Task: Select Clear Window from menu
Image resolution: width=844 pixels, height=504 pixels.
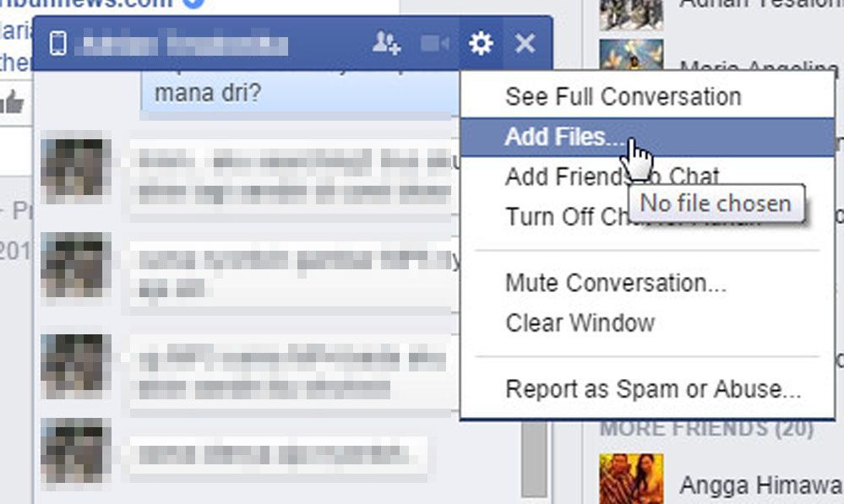Action: click(580, 322)
